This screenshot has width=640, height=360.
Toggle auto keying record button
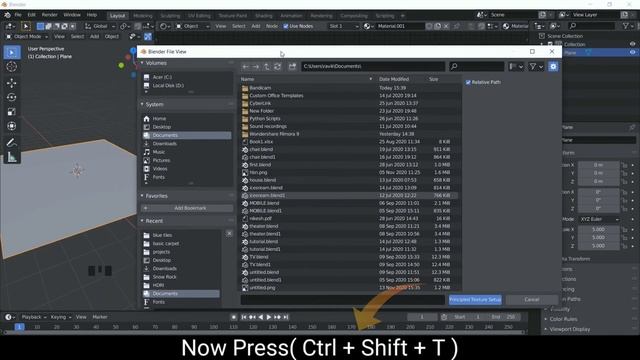(234, 317)
